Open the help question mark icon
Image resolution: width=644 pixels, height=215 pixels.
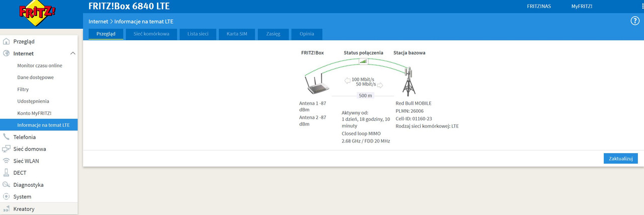(x=635, y=21)
